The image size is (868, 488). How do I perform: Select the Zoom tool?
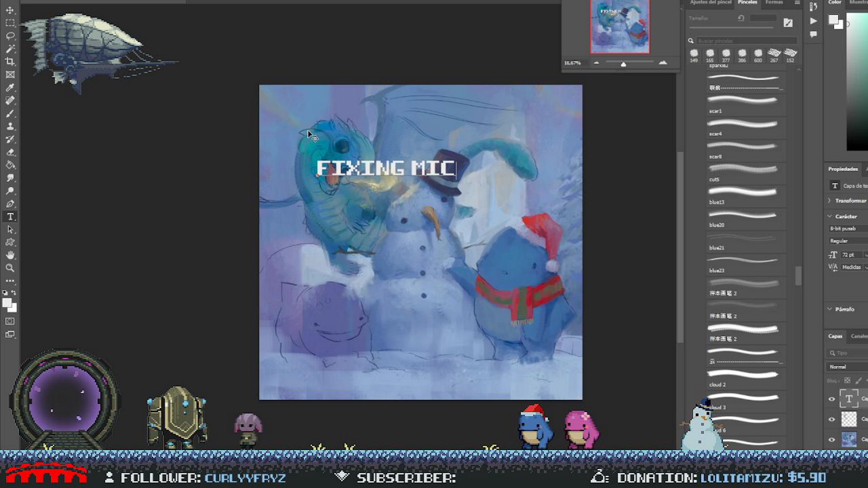click(x=10, y=268)
